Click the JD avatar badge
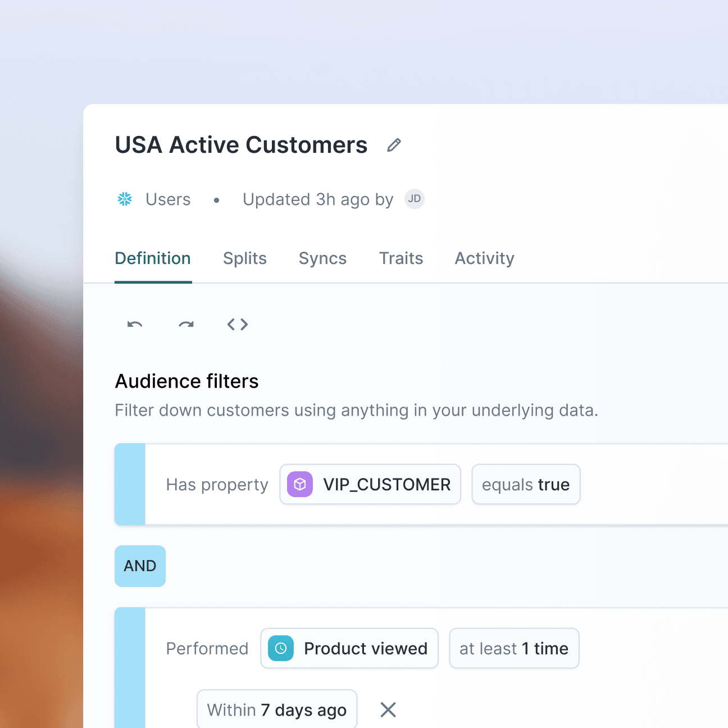Image resolution: width=728 pixels, height=728 pixels. point(415,199)
